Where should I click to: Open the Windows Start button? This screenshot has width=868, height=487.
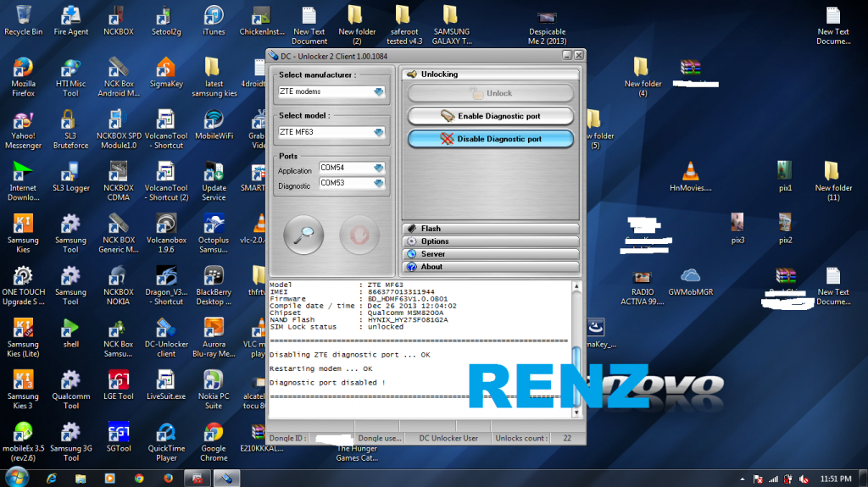17,477
